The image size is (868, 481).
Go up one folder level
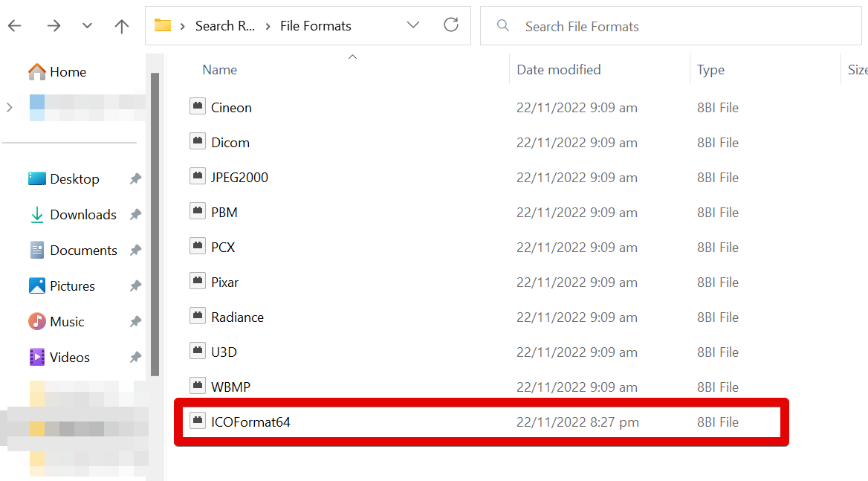click(122, 26)
